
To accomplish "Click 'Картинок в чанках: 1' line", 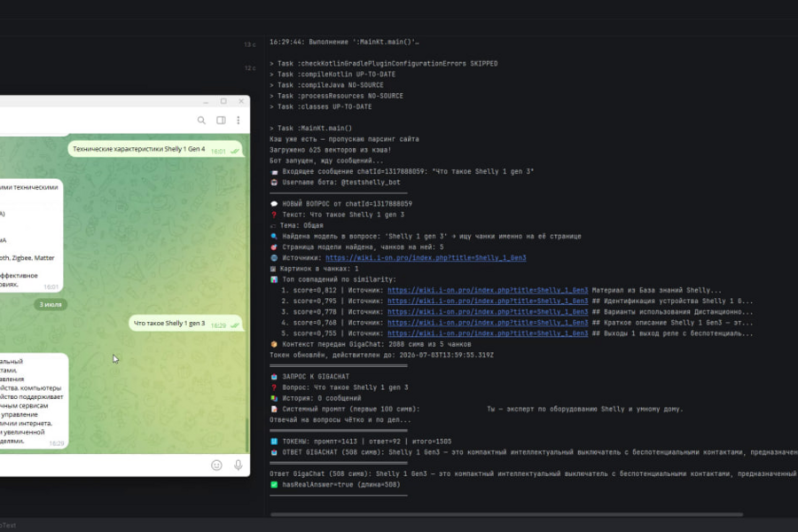I will [x=314, y=269].
